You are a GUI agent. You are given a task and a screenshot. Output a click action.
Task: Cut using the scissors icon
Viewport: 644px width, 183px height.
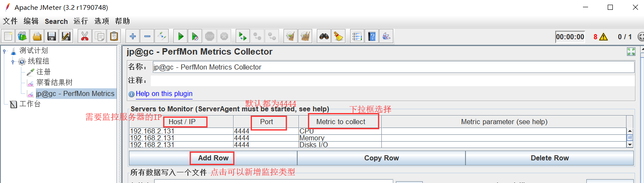(x=85, y=37)
